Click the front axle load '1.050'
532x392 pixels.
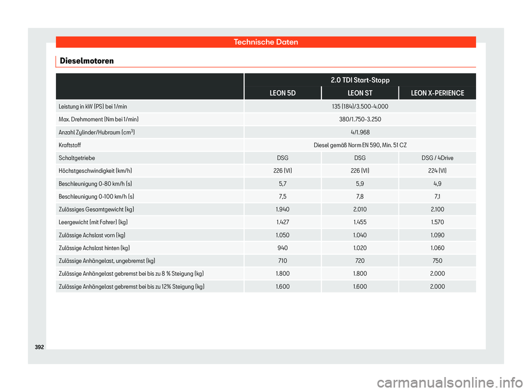[x=283, y=235]
